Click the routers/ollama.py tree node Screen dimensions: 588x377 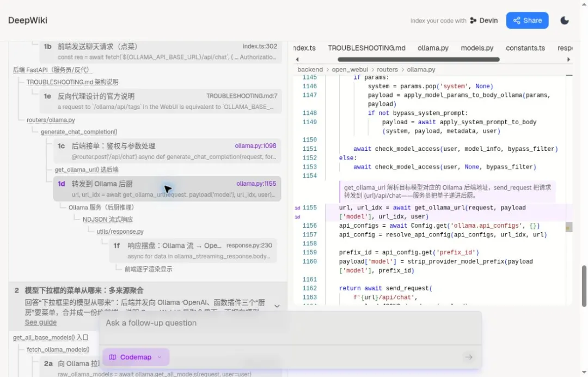(51, 120)
